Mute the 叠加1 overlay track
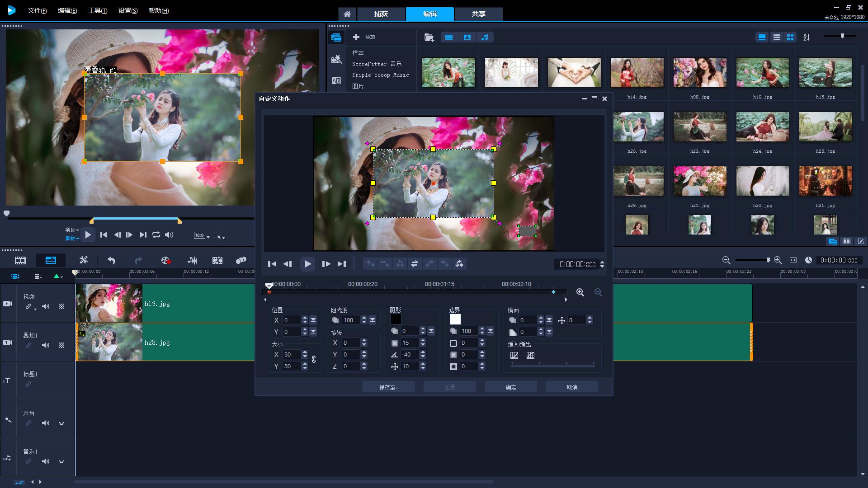868x488 pixels. [x=46, y=345]
